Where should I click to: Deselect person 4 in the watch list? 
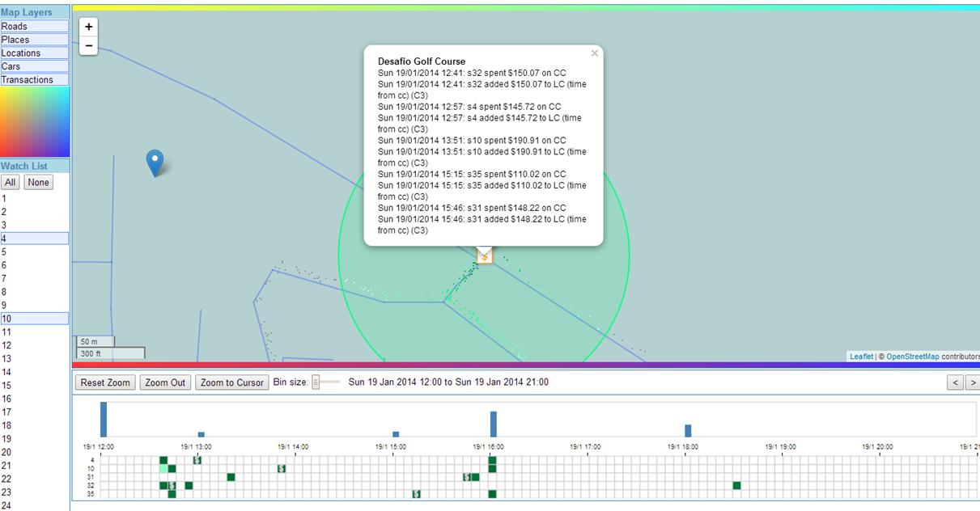[34, 239]
